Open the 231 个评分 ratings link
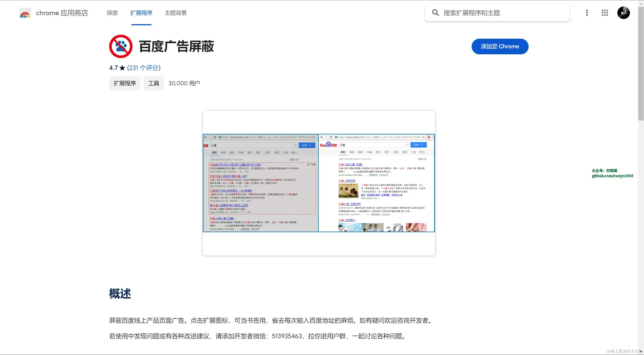The image size is (644, 355). 144,68
